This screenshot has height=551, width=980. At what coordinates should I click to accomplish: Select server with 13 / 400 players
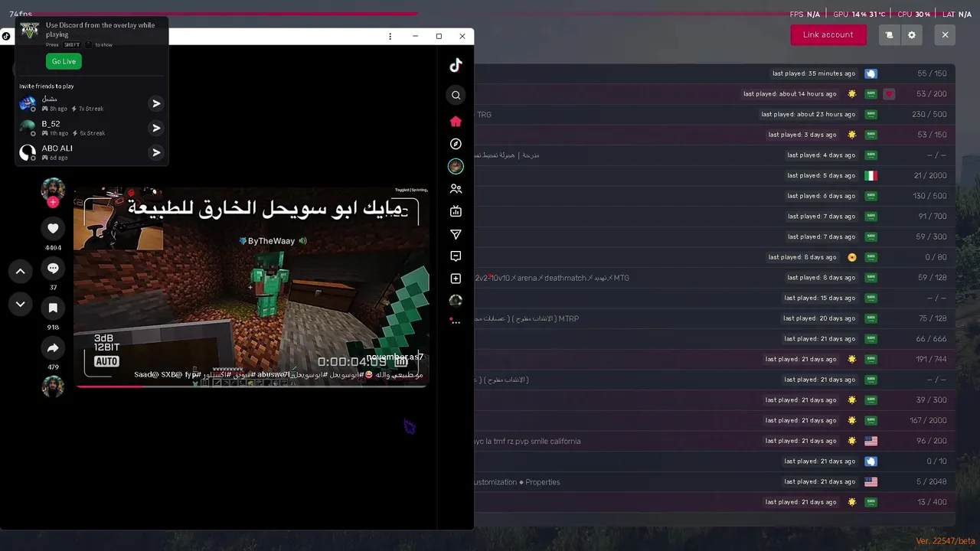pyautogui.click(x=714, y=502)
